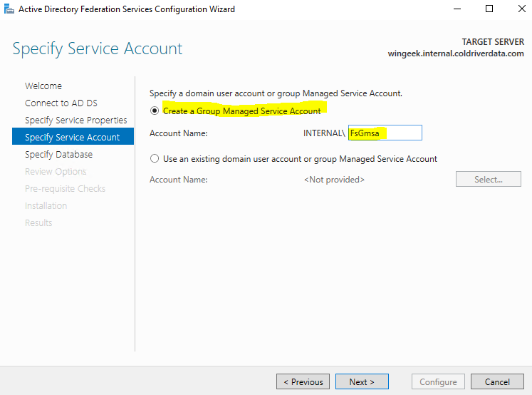Select the Installation step in sidebar

(x=46, y=205)
